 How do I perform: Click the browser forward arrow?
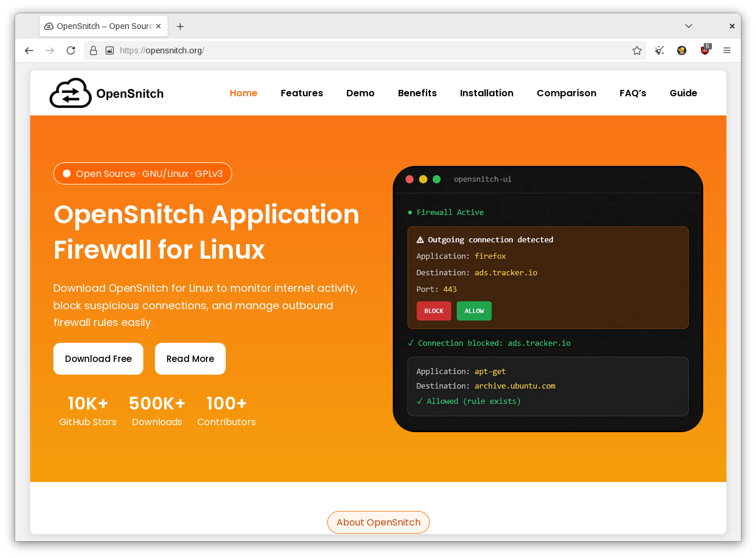point(50,50)
